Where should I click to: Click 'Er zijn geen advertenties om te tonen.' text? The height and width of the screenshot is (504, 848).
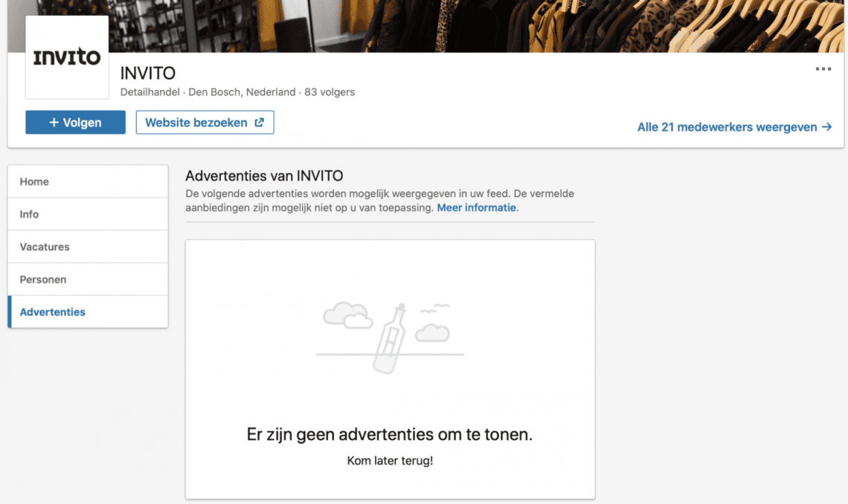(x=390, y=434)
